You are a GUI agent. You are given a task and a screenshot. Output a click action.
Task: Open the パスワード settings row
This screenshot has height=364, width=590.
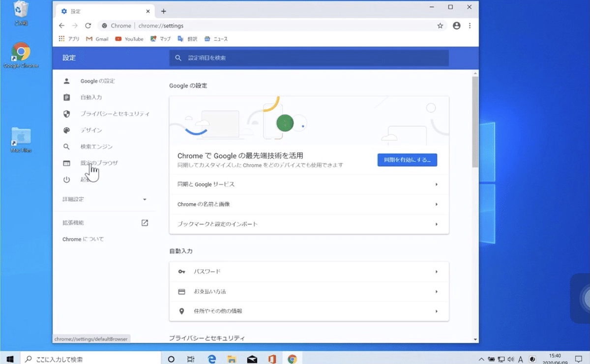coord(309,272)
